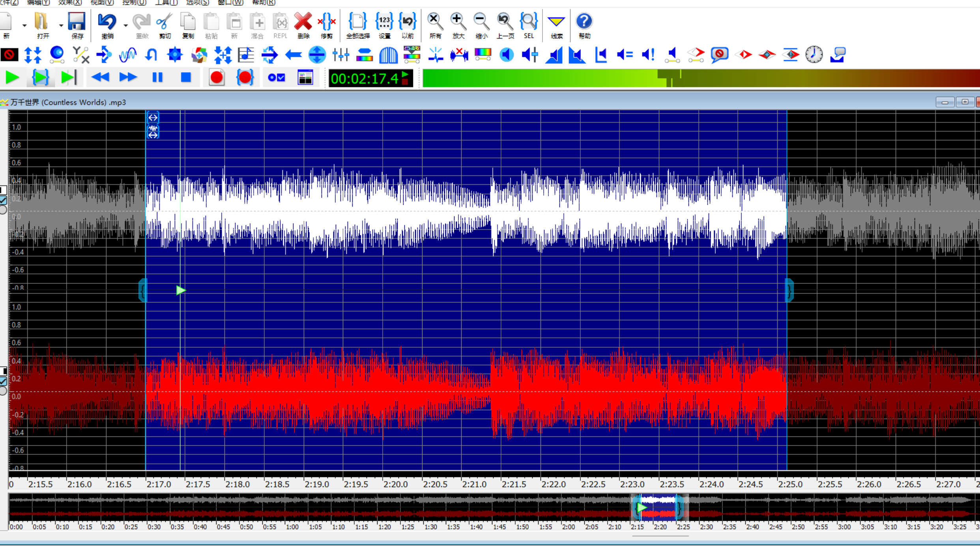Click the green playback position marker triangle

(181, 290)
